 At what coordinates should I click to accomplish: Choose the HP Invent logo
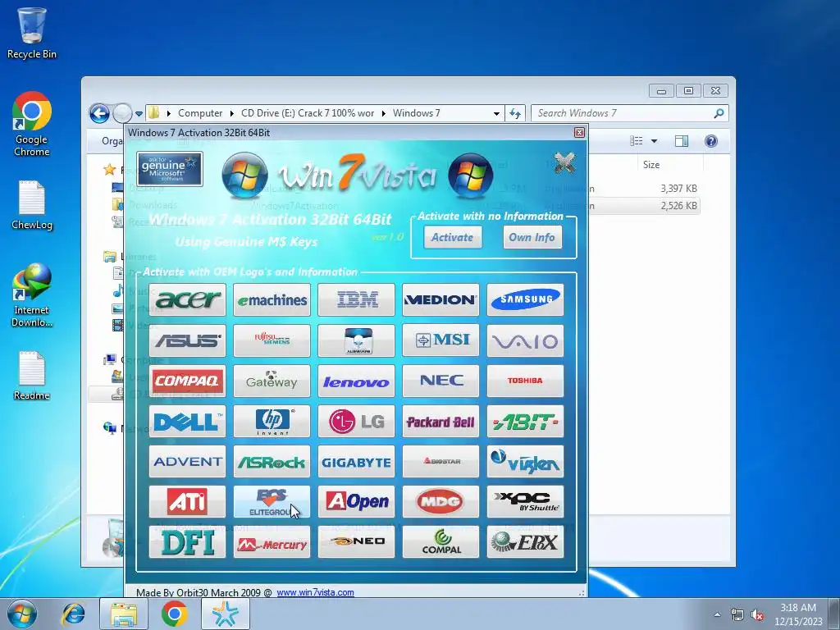(272, 422)
